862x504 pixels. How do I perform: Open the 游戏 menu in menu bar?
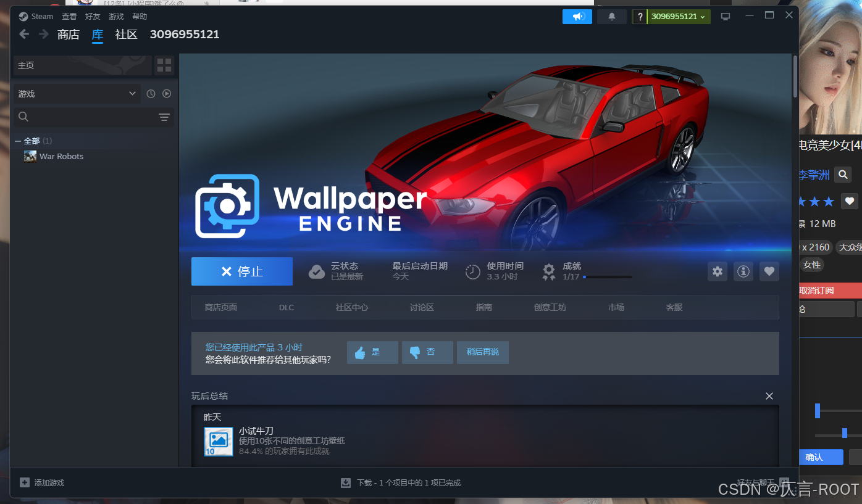[x=116, y=17]
